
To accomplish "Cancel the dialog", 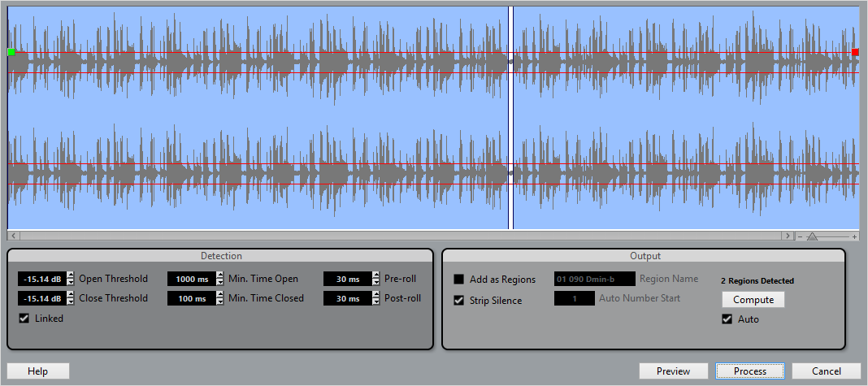I will (827, 371).
